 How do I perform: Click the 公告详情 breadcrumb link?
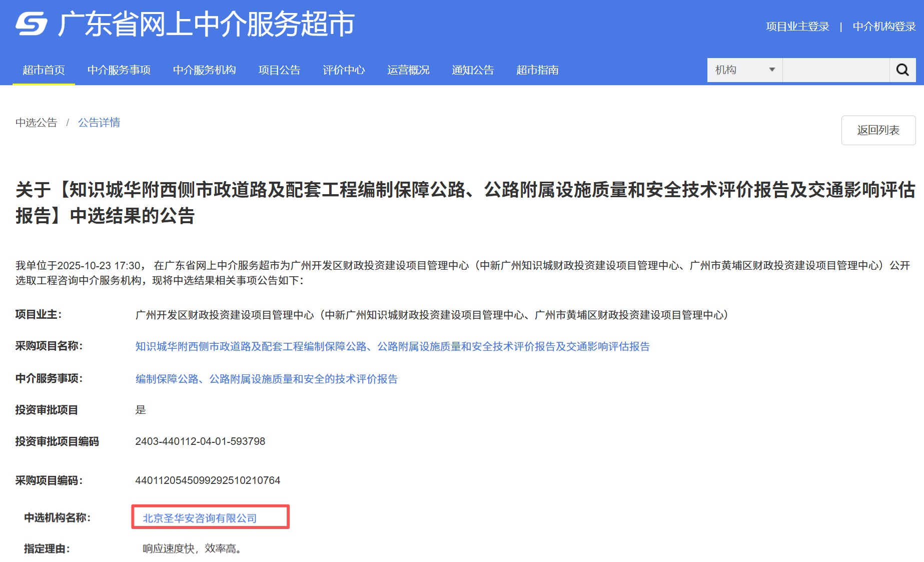tap(99, 123)
